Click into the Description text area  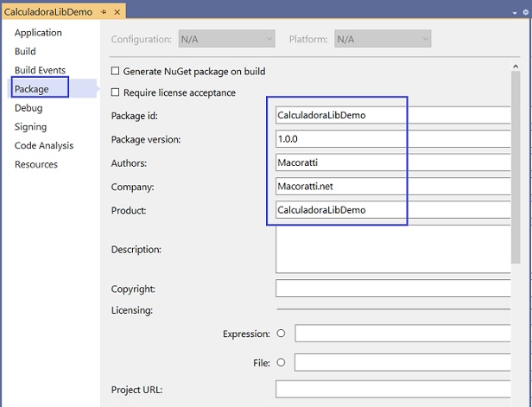pos(393,249)
